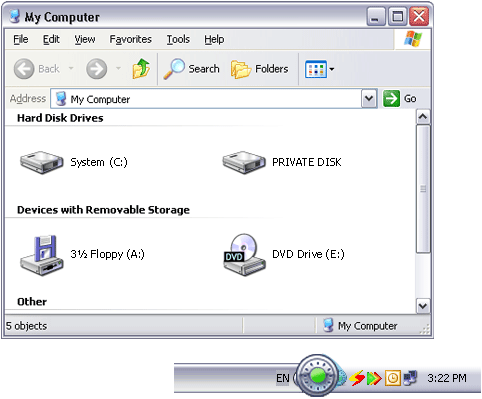The height and width of the screenshot is (399, 482).
Task: Click the orange clock tray icon
Action: tap(393, 378)
